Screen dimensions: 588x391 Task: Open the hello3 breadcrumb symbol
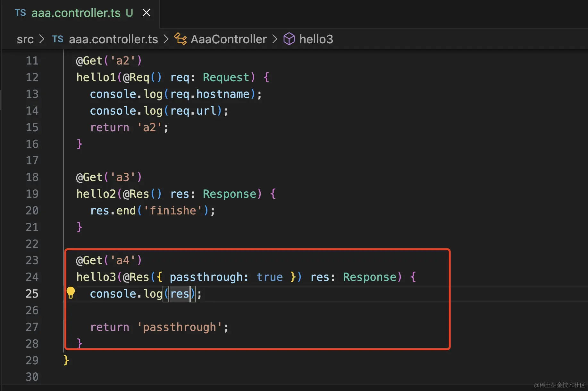point(316,39)
